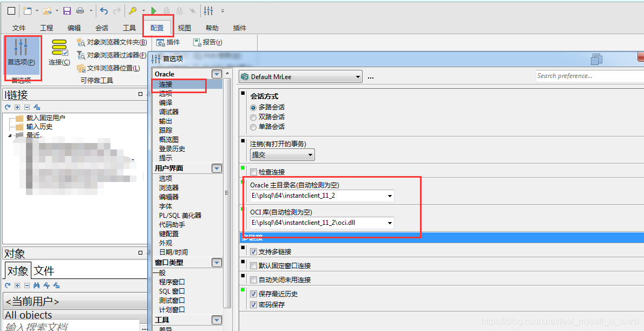The height and width of the screenshot is (331, 644).
Task: Click the Search preference input field
Action: tap(590, 76)
